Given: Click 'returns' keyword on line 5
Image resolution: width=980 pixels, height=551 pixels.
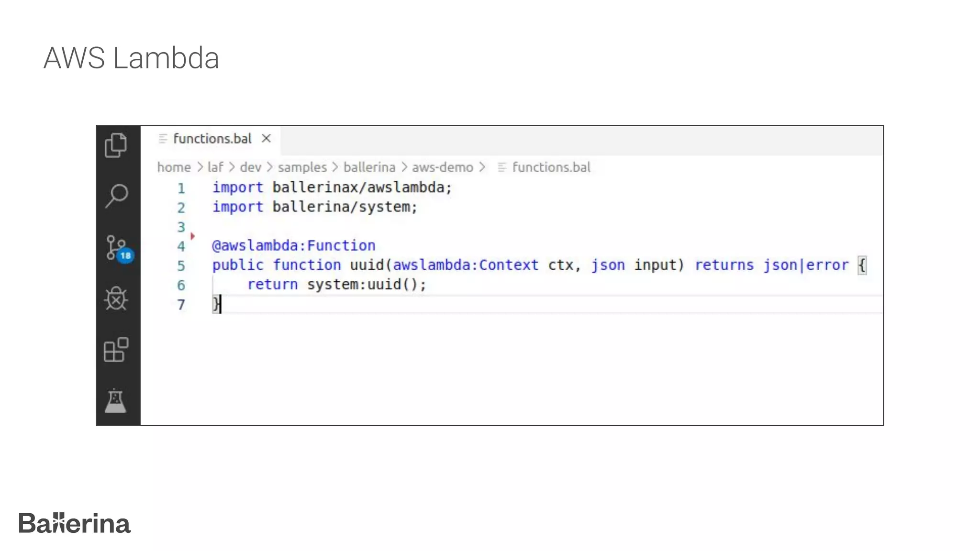Looking at the screenshot, I should click(x=724, y=265).
